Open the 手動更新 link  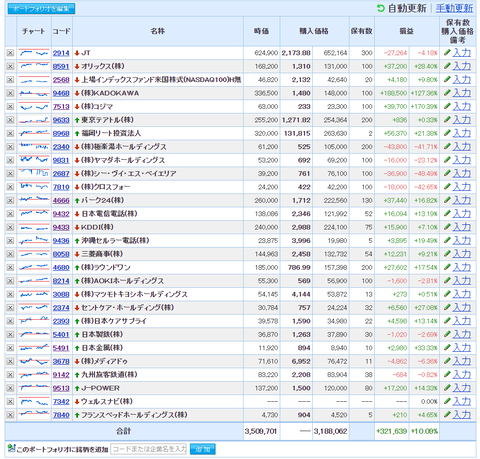454,8
